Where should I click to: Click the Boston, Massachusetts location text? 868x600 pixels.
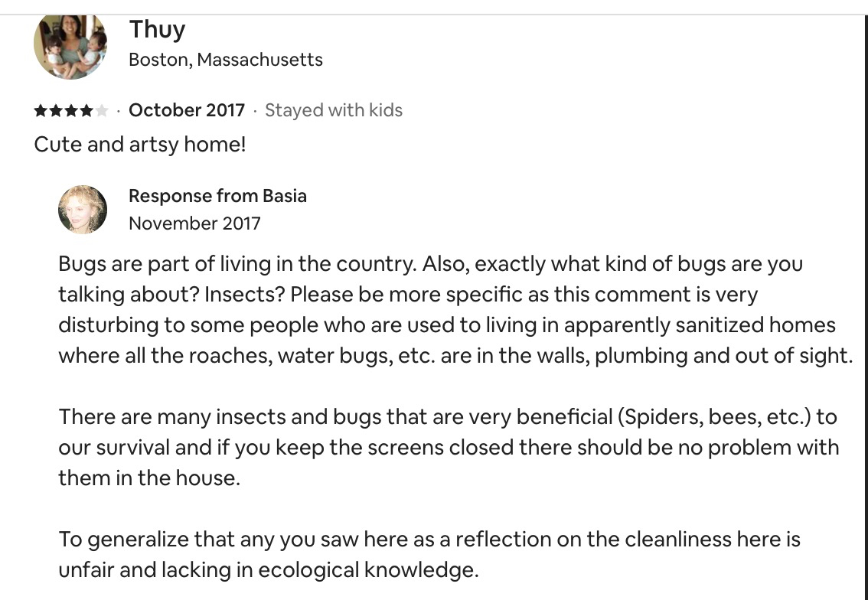coord(226,60)
